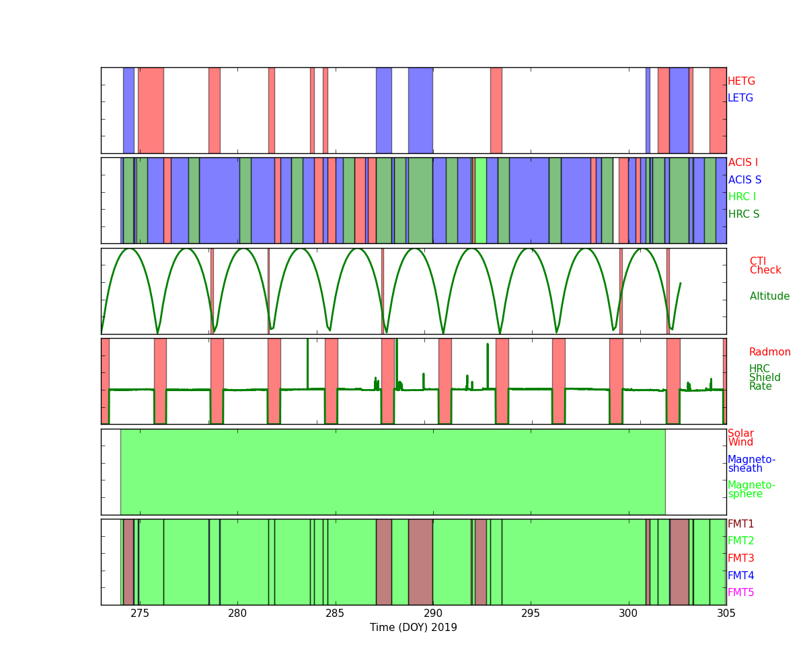Select the ACIS S label
This screenshot has height=672, width=807.
click(x=744, y=180)
